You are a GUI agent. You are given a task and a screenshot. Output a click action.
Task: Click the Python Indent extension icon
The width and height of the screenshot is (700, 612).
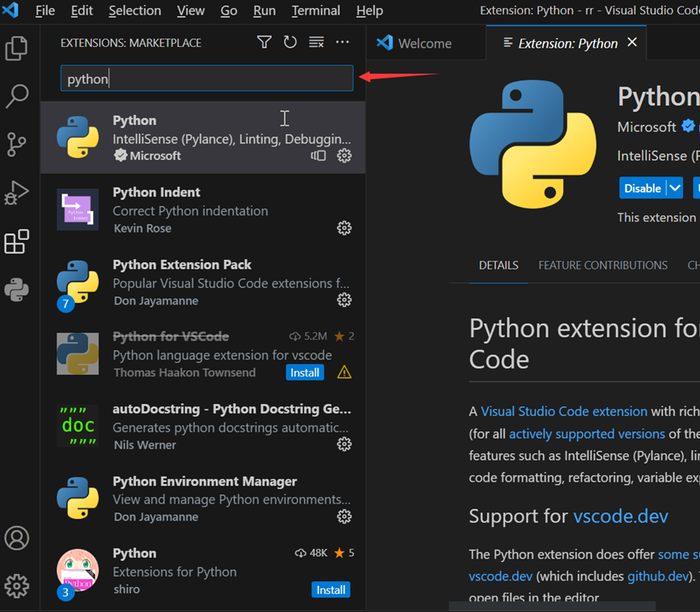[78, 210]
